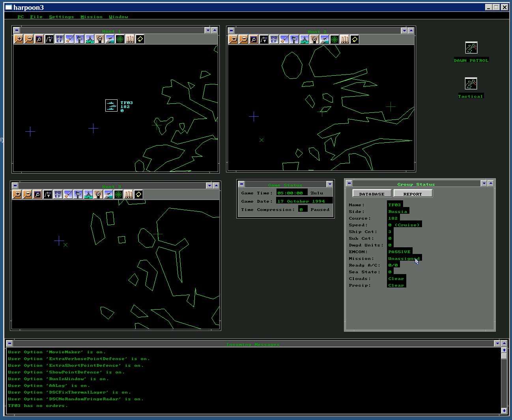Zoom out on the Hunt 2 map
This screenshot has height=420, width=512.
tap(243, 39)
